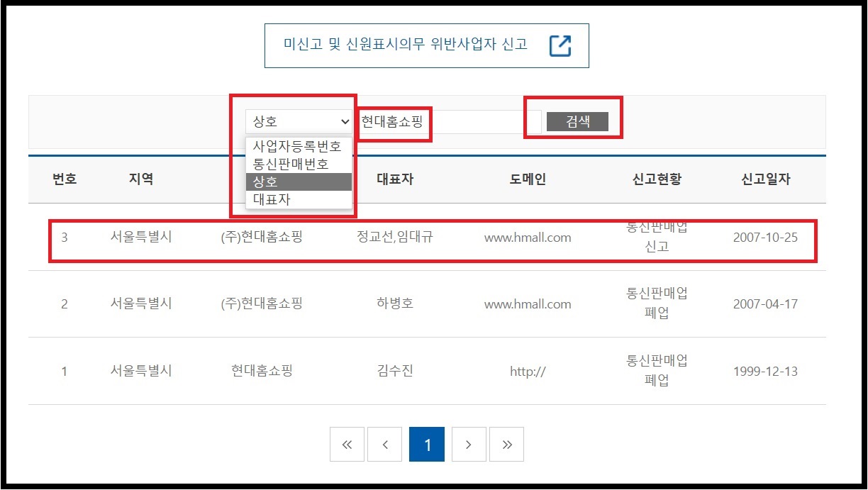Click 지역 column header
The width and height of the screenshot is (868, 490).
tap(141, 179)
